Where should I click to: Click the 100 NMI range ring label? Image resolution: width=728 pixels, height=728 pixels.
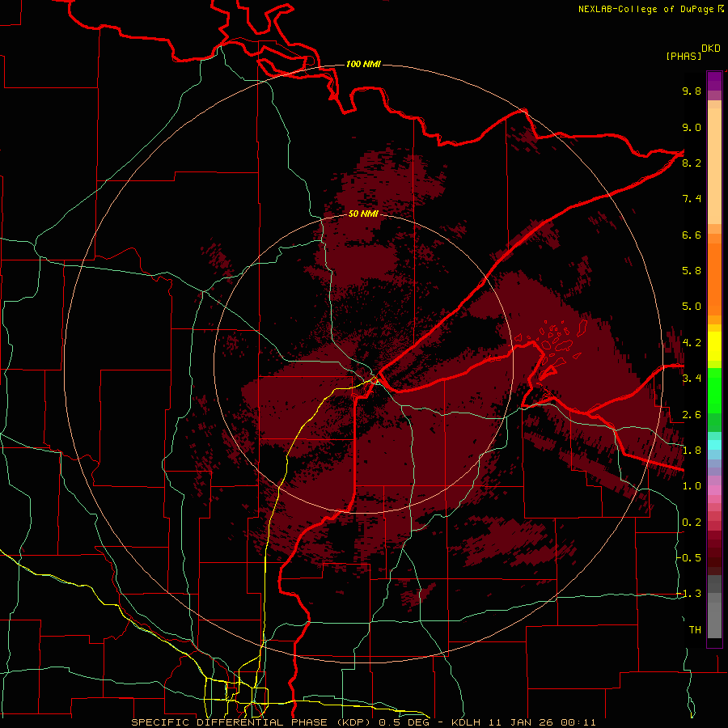363,64
